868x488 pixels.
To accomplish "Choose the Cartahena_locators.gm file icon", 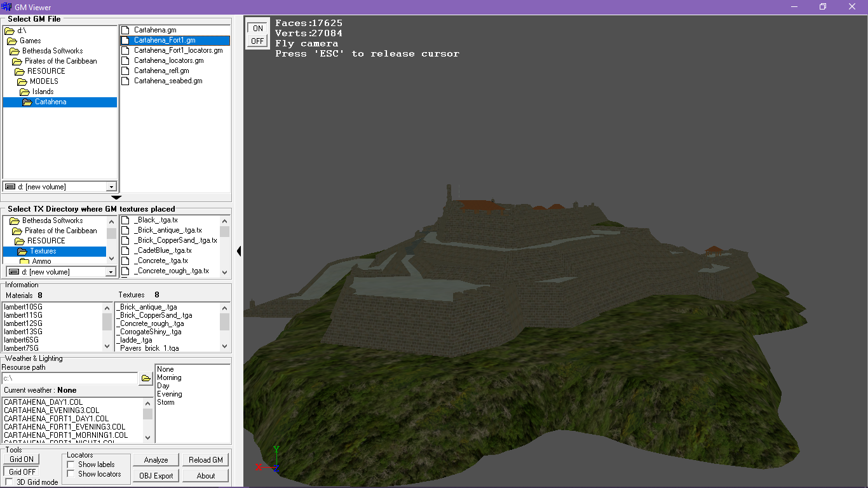I will coord(125,60).
